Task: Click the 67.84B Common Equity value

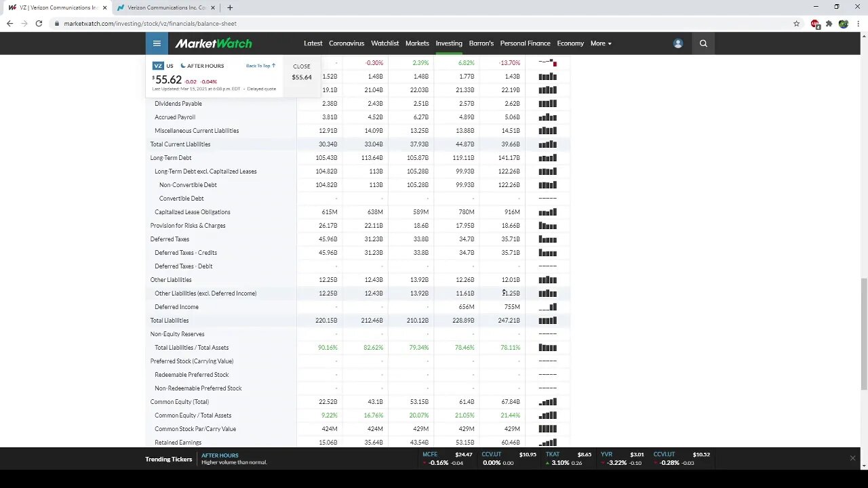Action: click(x=511, y=402)
